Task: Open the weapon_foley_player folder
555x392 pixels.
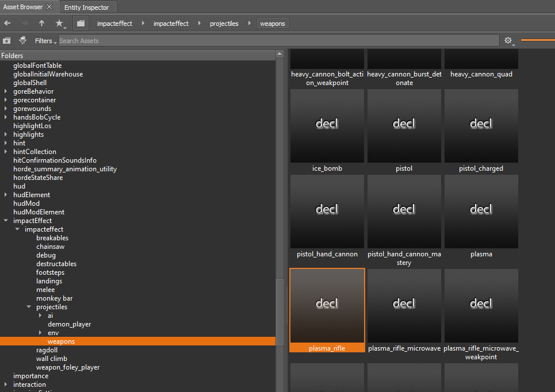Action: click(68, 367)
